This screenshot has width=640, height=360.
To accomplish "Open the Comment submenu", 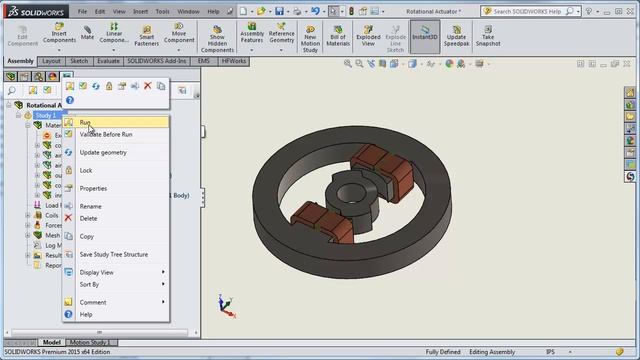I will tap(116, 302).
